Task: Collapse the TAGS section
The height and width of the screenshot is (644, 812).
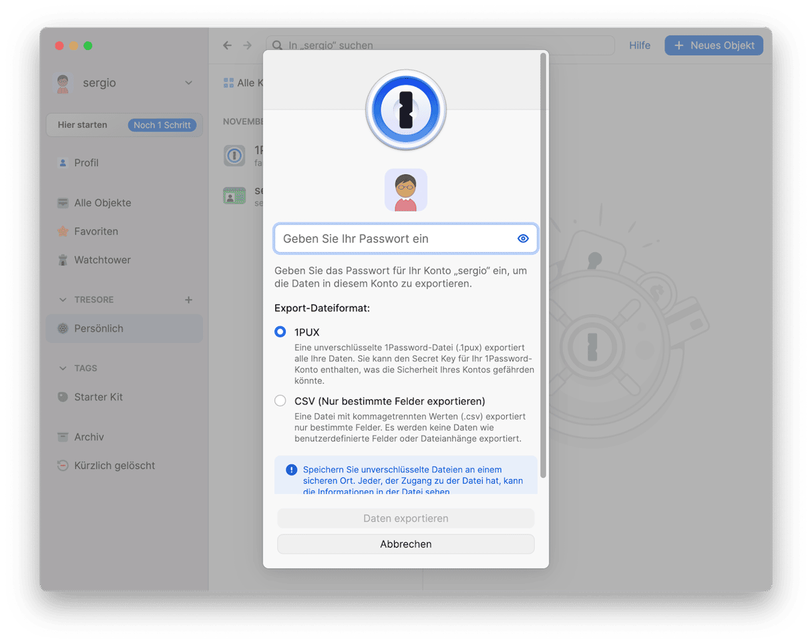Action: [x=63, y=368]
